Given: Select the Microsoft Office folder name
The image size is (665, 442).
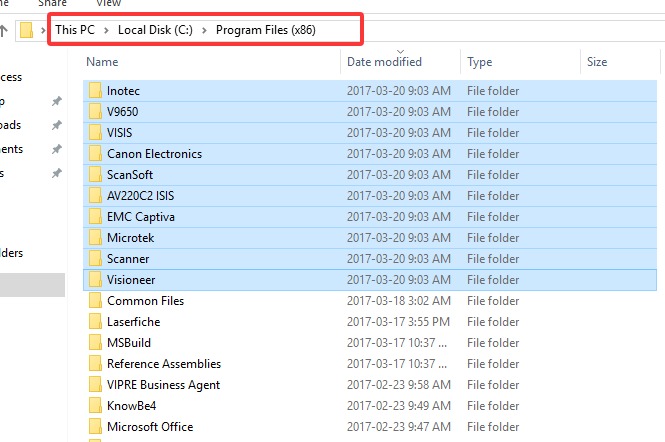Looking at the screenshot, I should coord(150,427).
